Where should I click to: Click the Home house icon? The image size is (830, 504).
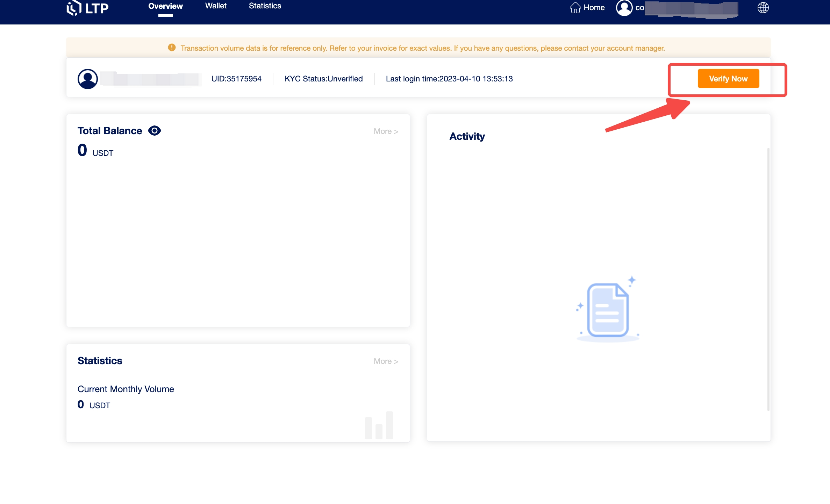tap(575, 7)
